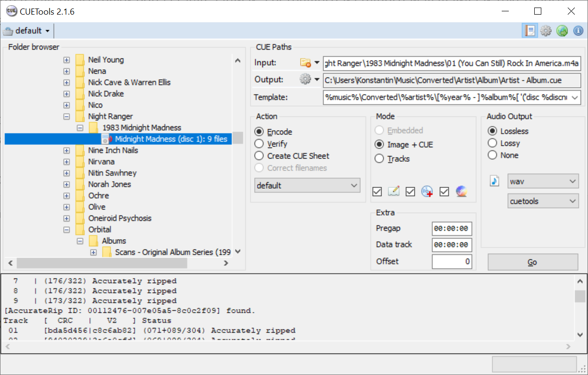Select the Ochre folder

point(99,196)
